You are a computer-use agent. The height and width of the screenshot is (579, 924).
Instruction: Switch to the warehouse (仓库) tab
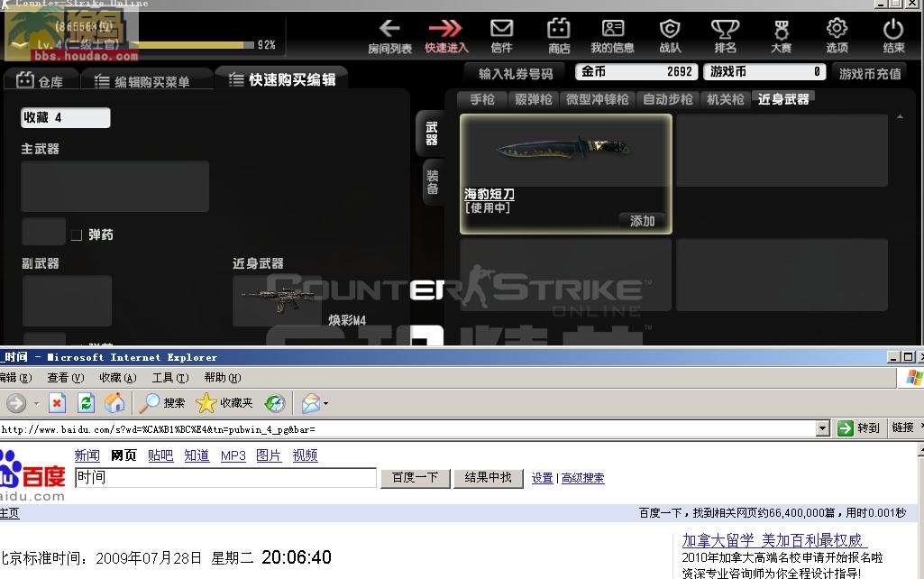40,81
